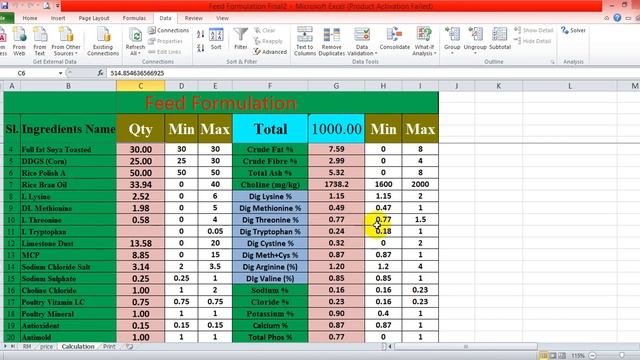The width and height of the screenshot is (640, 360).
Task: Switch to the RM sheet tab
Action: coord(27,347)
